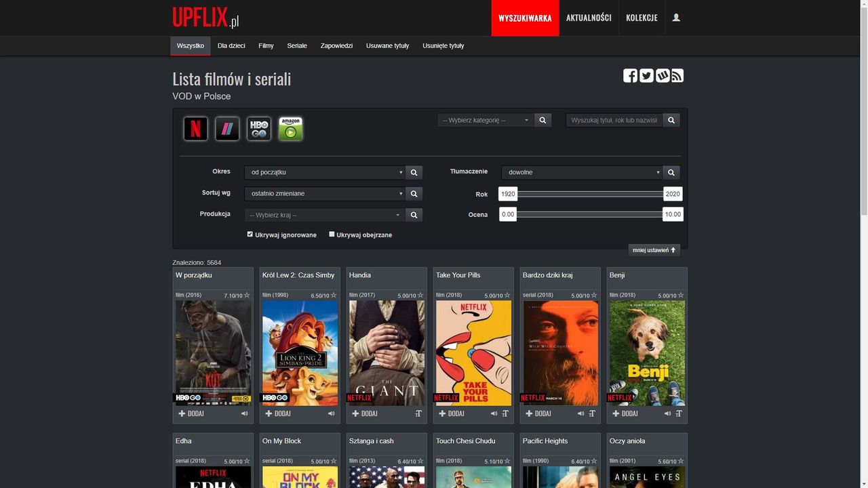Rate Król Lew 2 with star icon
868x488 pixels.
click(334, 296)
